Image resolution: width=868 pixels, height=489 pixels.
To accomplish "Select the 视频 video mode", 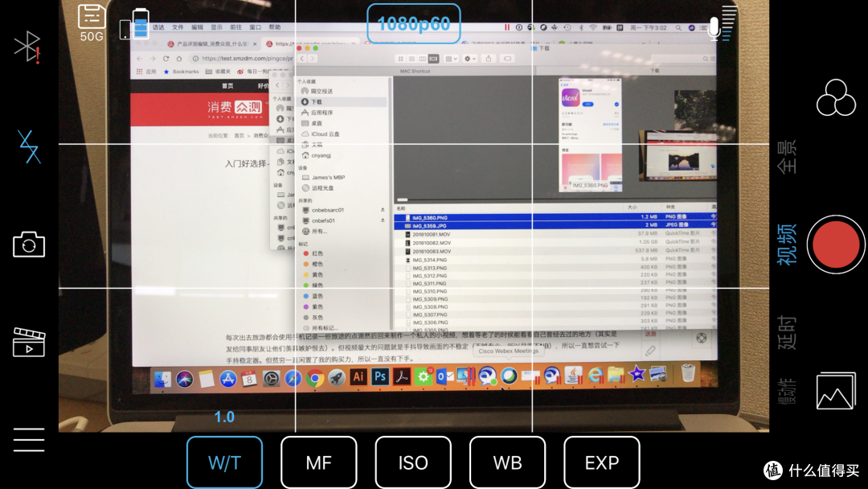I will [787, 244].
